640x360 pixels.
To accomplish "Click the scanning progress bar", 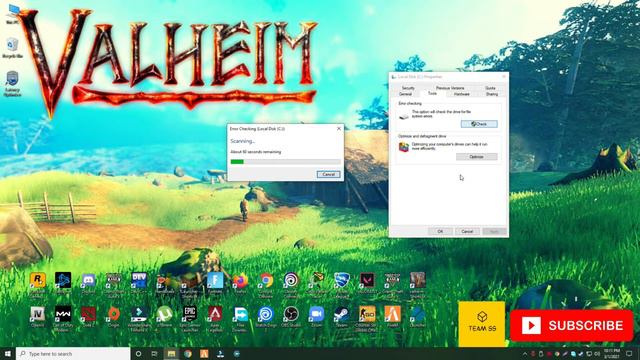I will point(285,162).
